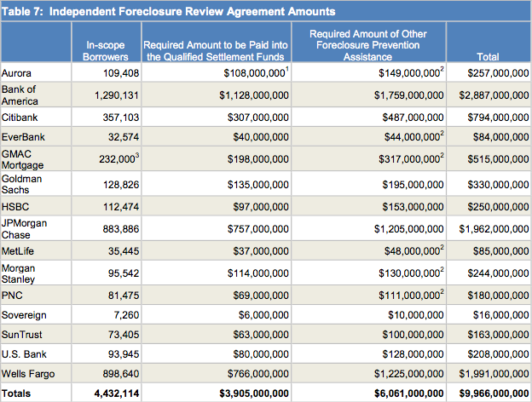The height and width of the screenshot is (402, 532).
Task: Click PNC settlement amount $69,000,000
Action: pyautogui.click(x=261, y=296)
